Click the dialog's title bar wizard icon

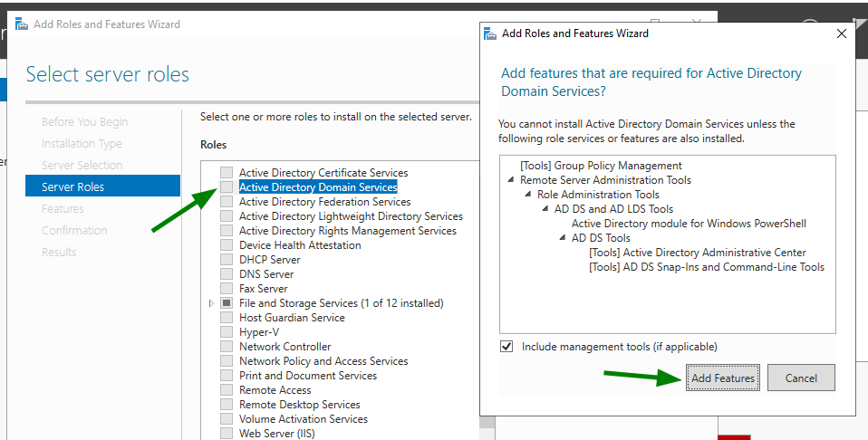coord(490,33)
